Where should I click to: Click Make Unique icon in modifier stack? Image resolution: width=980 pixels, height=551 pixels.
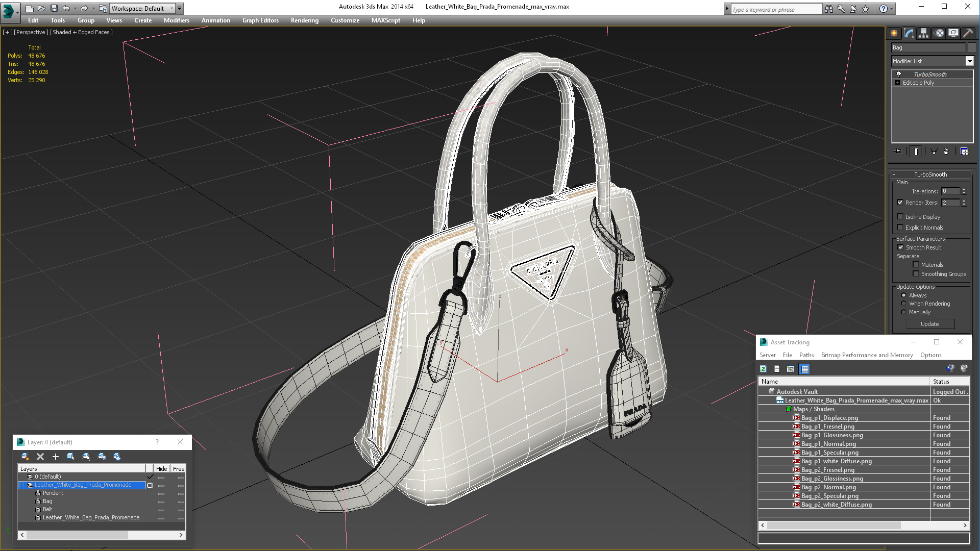tap(934, 152)
